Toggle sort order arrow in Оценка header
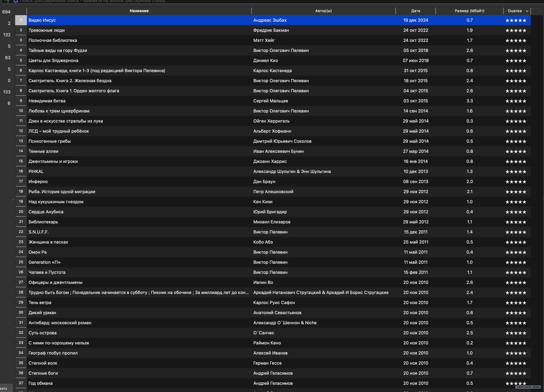Image resolution: width=544 pixels, height=392 pixels. tap(527, 11)
